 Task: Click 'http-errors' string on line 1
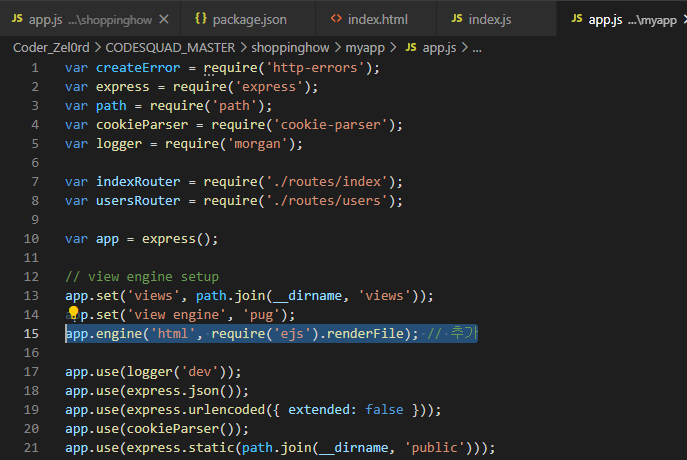(315, 68)
